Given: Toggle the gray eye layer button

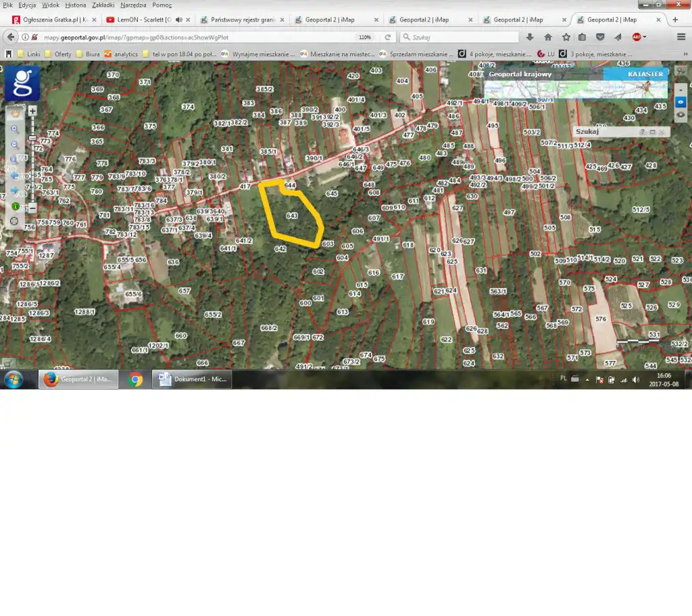Looking at the screenshot, I should (x=681, y=115).
